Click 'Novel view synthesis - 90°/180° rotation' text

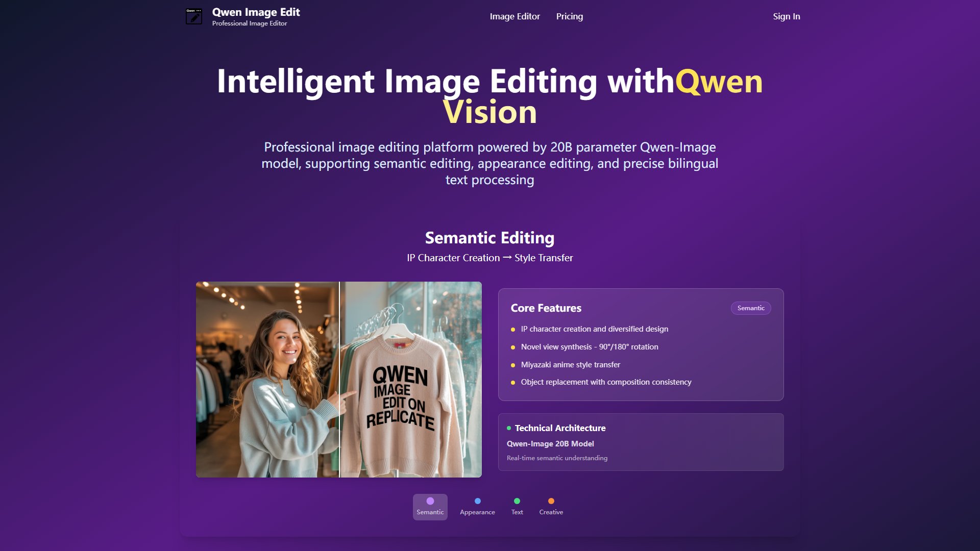[590, 347]
